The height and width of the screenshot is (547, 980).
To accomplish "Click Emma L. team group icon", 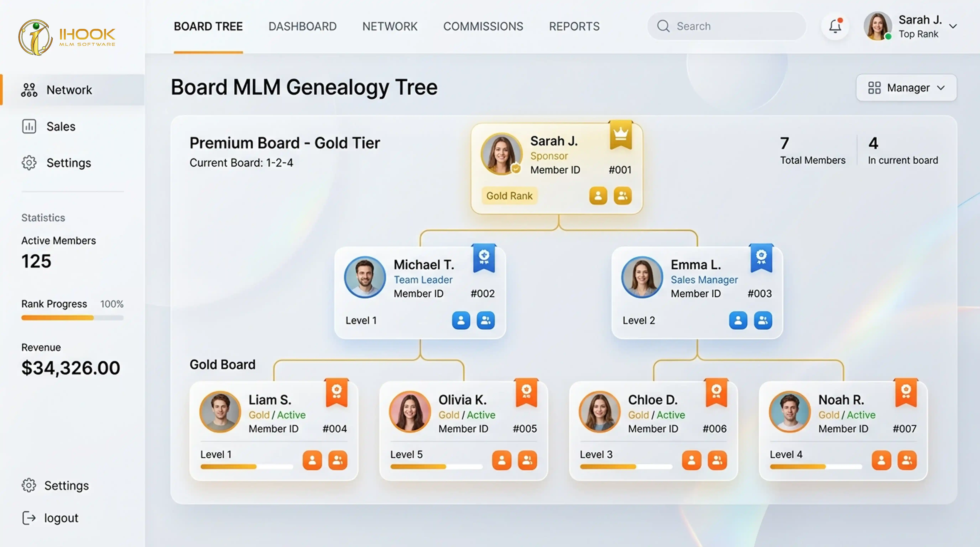I will pos(763,320).
